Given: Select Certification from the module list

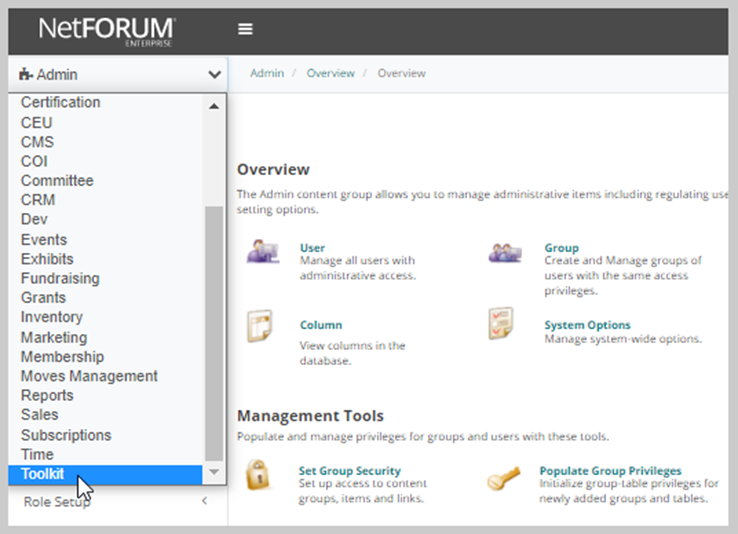Looking at the screenshot, I should pos(61,102).
